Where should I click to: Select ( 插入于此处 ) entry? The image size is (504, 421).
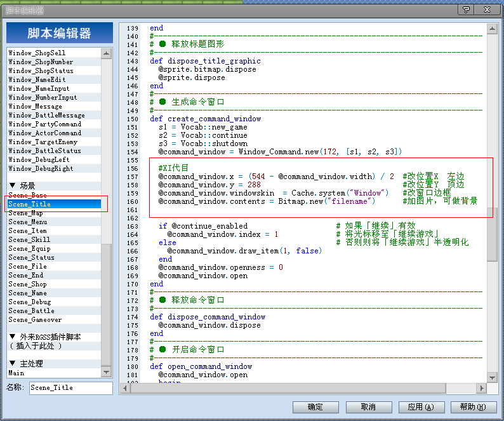54,346
